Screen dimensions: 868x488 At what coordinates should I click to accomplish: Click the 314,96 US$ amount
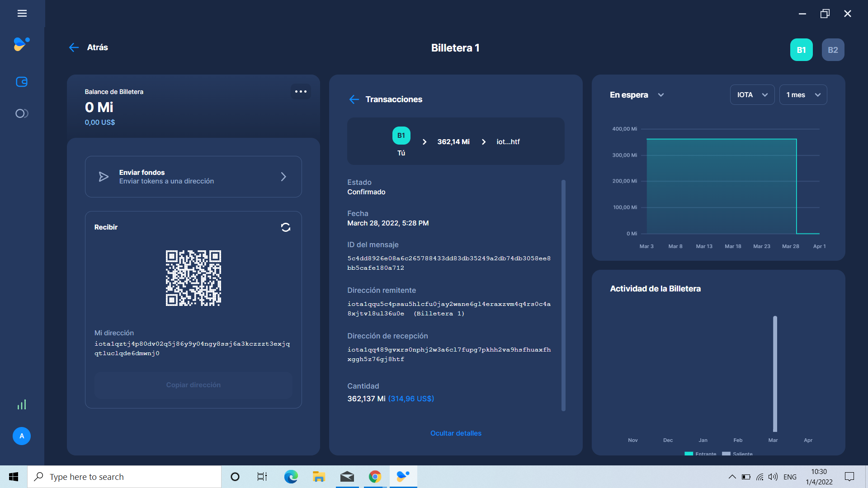pyautogui.click(x=411, y=399)
